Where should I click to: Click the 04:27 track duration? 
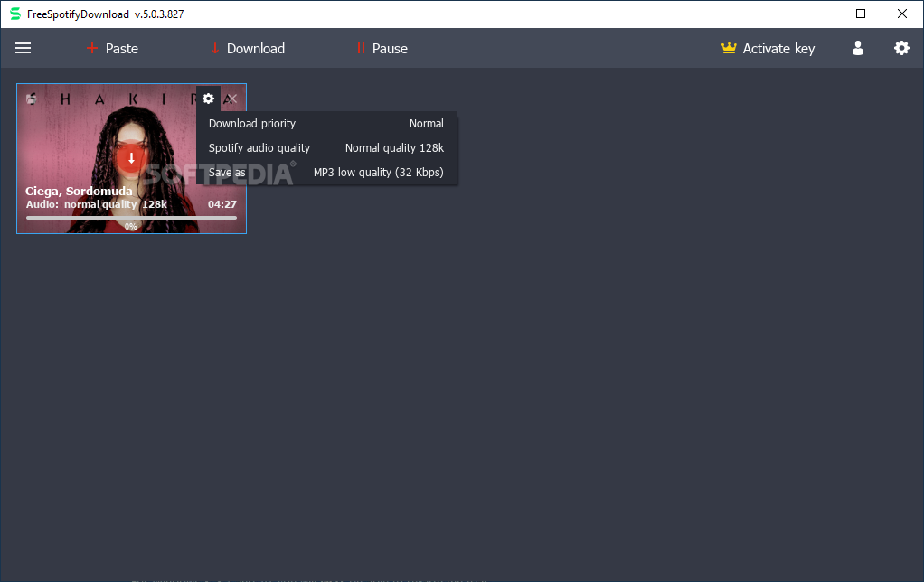[222, 204]
